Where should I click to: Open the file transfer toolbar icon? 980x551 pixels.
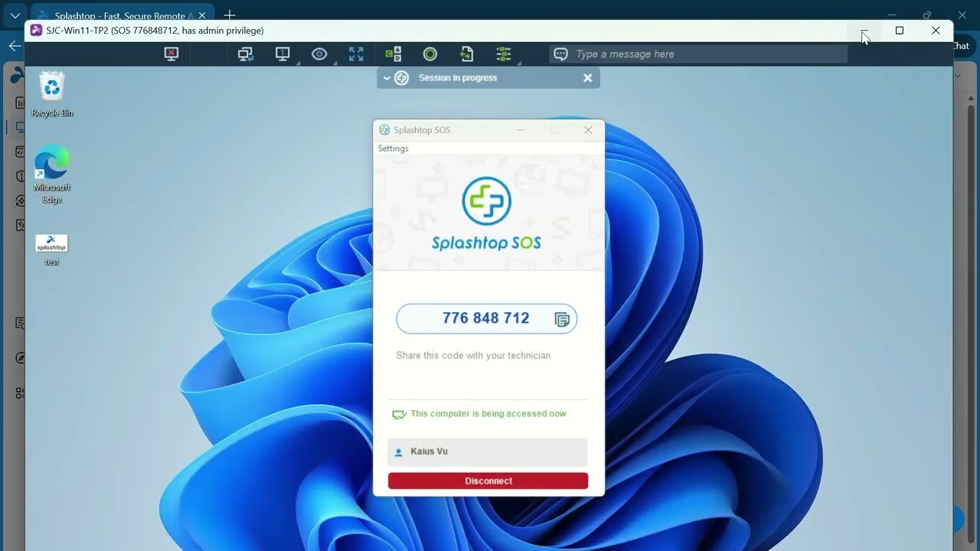[466, 54]
